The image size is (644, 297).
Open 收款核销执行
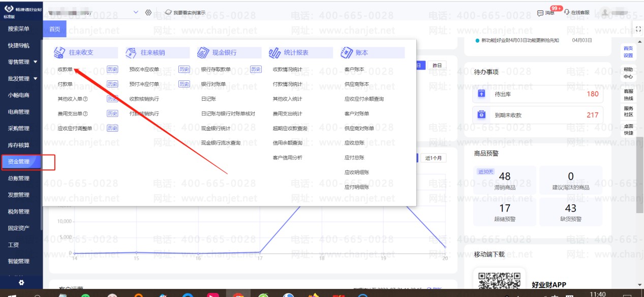[x=144, y=99]
